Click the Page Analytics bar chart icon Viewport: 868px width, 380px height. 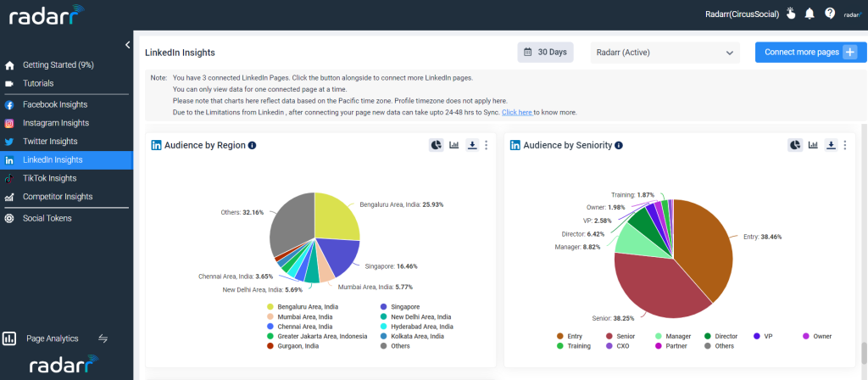[x=8, y=338]
